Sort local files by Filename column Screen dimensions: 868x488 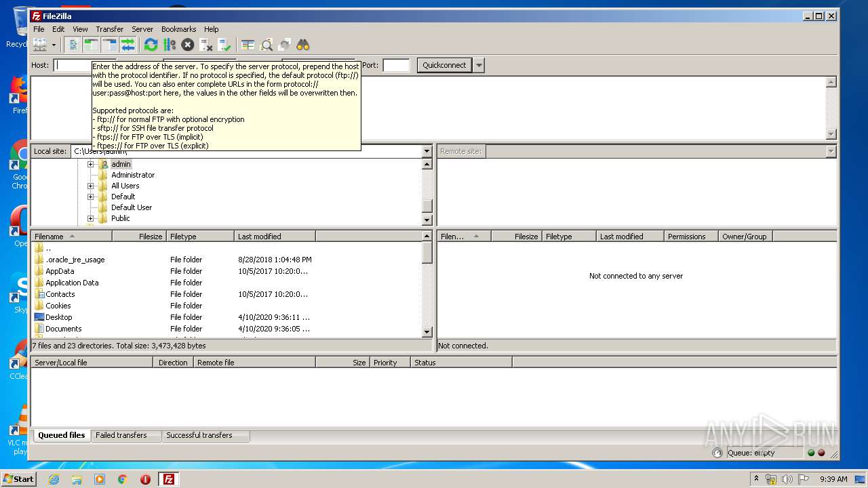click(72, 237)
